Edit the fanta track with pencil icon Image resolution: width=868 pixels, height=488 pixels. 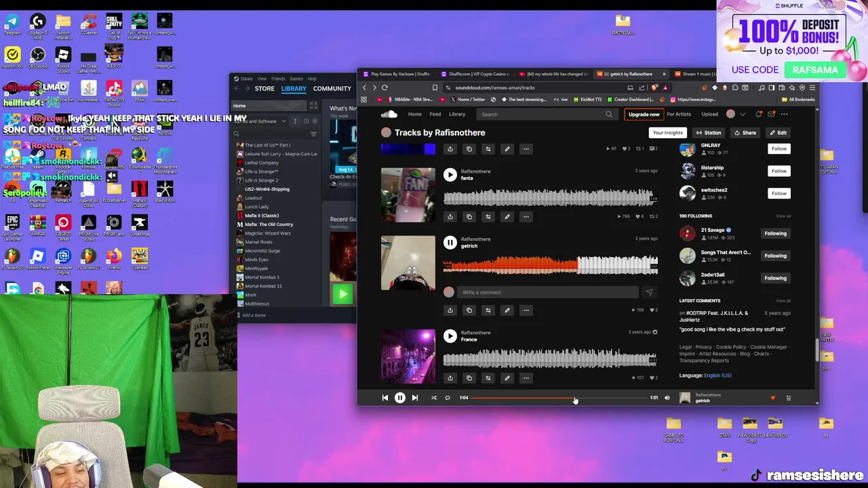(x=507, y=217)
